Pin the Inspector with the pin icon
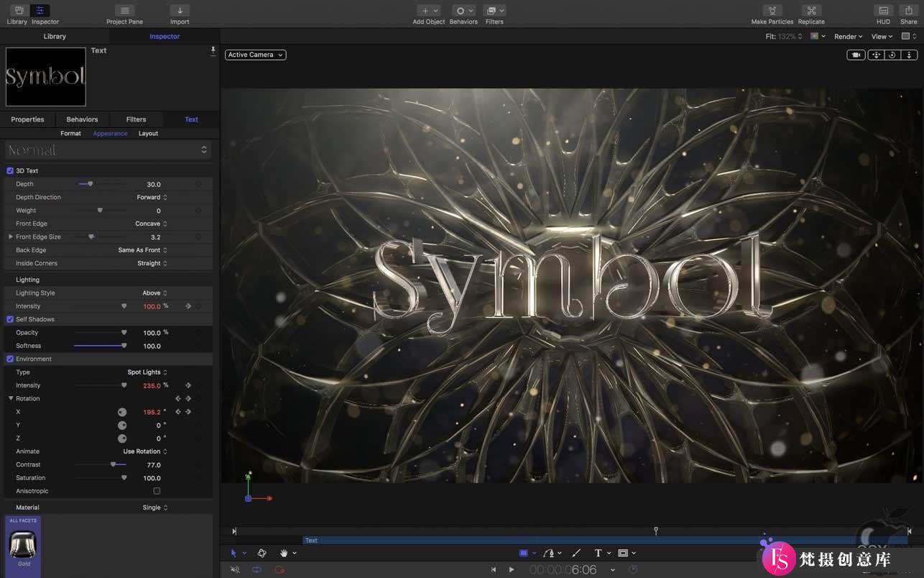The image size is (924, 578). point(213,51)
